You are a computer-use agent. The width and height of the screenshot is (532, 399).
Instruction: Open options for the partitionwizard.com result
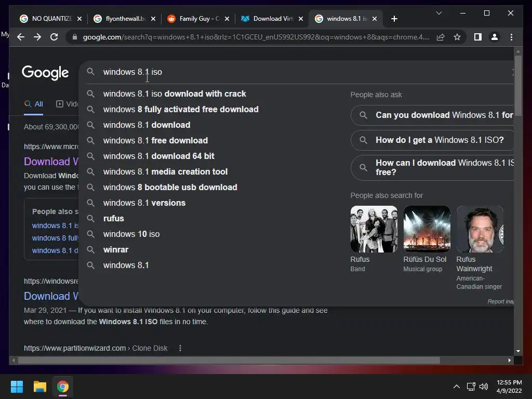click(180, 348)
